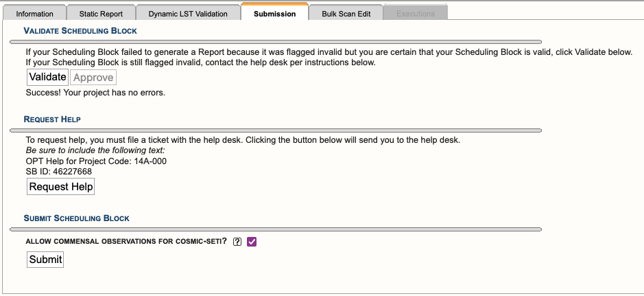This screenshot has width=644, height=296.
Task: Open the Bulk Scan Edit tab
Action: pyautogui.click(x=346, y=14)
